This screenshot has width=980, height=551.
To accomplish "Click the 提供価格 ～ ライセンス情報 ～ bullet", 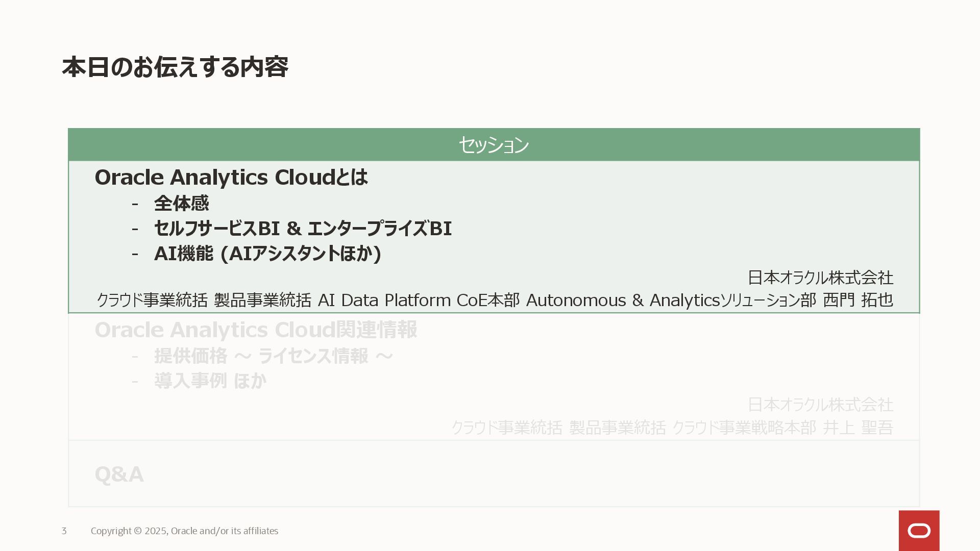I will 273,356.
